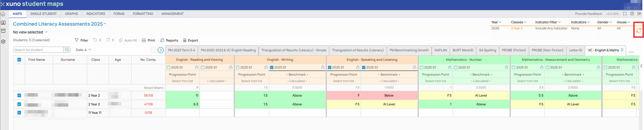Toggle the select-all students header checkbox
The image size is (644, 130).
pos(19,60)
